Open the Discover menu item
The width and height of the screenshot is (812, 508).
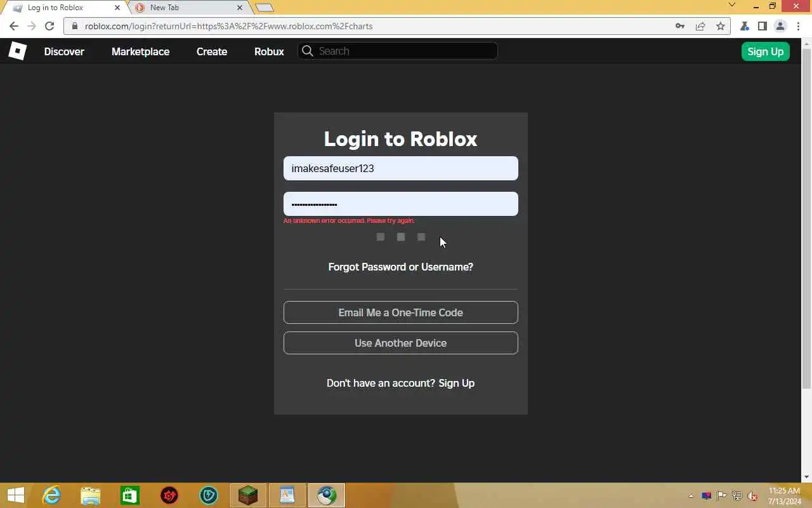tap(64, 51)
